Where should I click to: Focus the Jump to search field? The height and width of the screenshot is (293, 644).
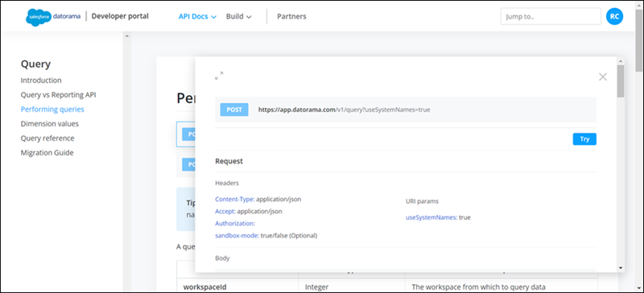(551, 16)
